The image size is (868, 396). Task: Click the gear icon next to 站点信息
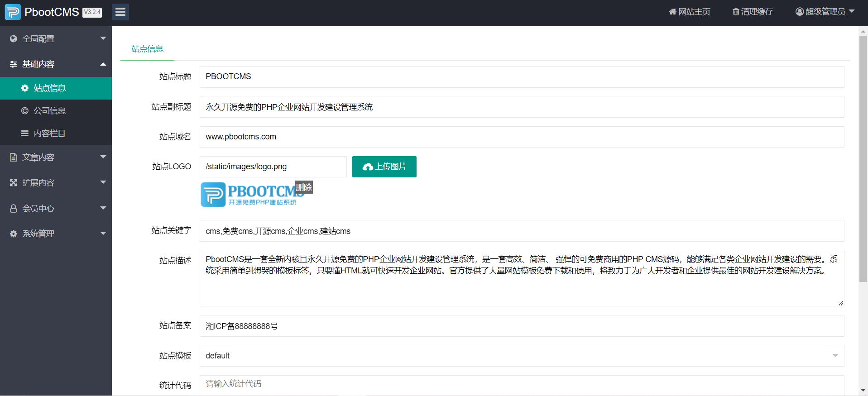pyautogui.click(x=25, y=88)
